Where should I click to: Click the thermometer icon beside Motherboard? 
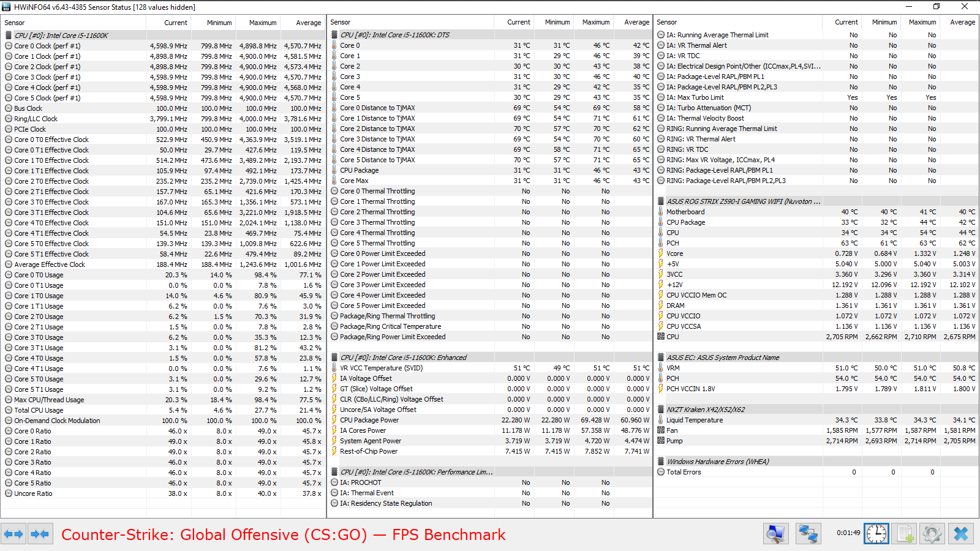tap(661, 212)
